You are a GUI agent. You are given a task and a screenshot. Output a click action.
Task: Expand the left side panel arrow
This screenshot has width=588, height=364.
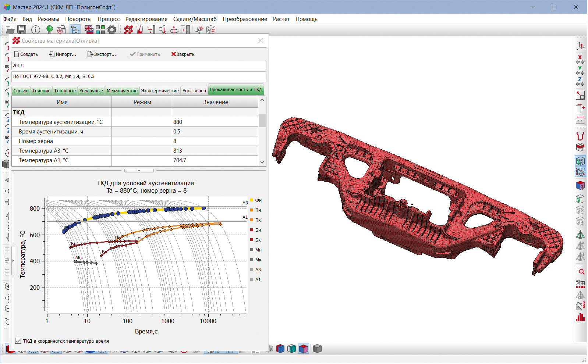tap(13, 261)
